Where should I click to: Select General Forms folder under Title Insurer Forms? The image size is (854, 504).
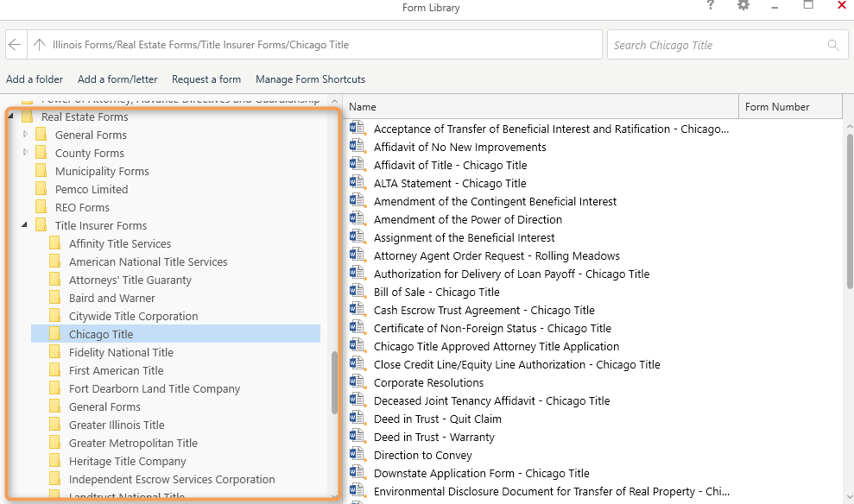(104, 407)
